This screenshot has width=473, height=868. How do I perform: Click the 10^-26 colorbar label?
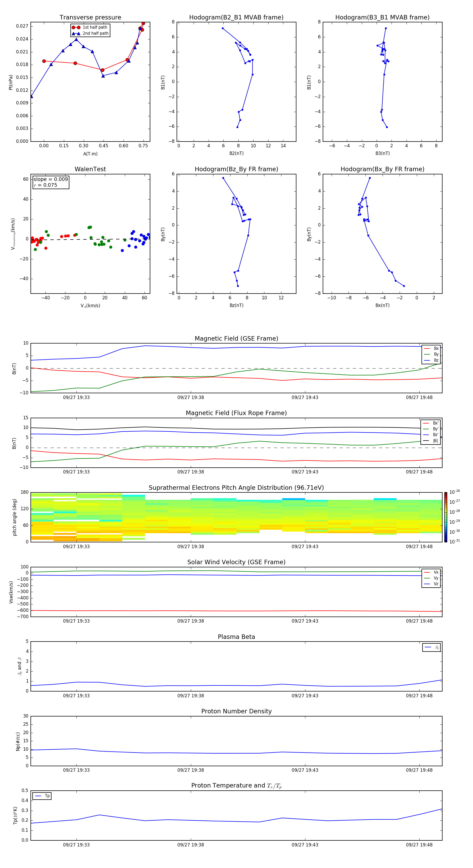click(455, 492)
